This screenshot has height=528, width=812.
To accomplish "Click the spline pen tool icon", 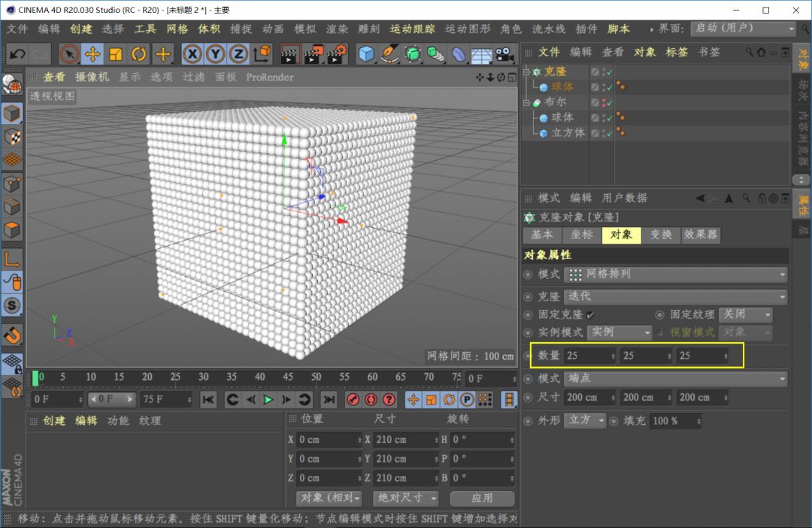I will (x=389, y=54).
